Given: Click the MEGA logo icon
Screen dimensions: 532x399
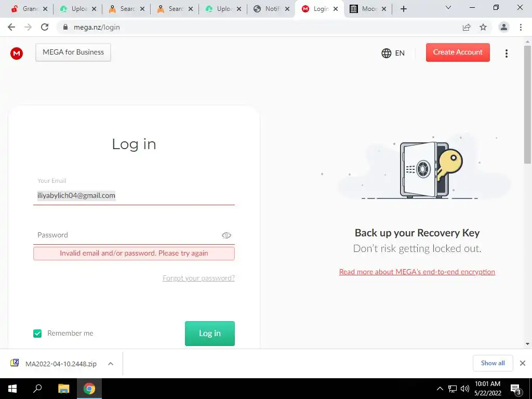Looking at the screenshot, I should pos(17,54).
